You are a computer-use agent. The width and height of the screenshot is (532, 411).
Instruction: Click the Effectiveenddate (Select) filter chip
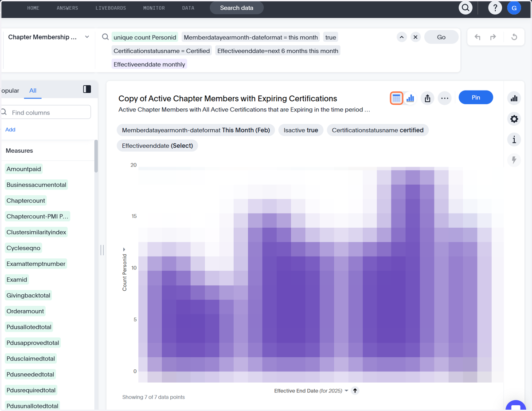157,146
